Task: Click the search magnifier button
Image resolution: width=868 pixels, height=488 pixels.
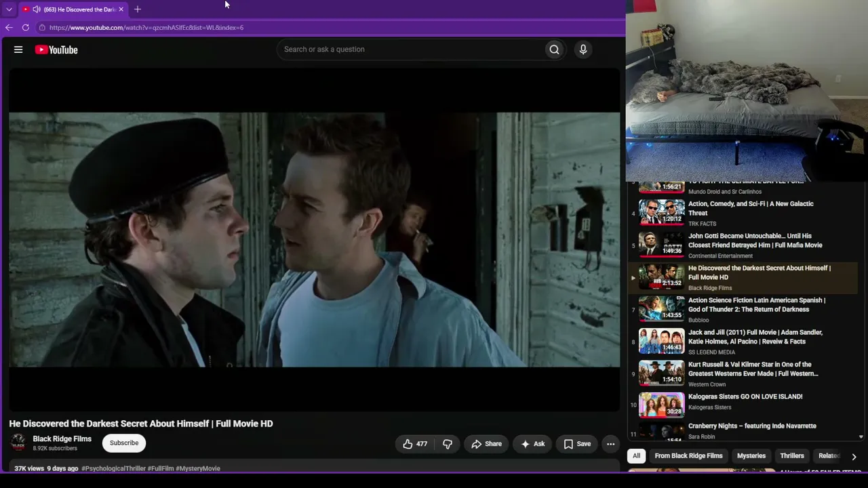Action: [x=554, y=49]
